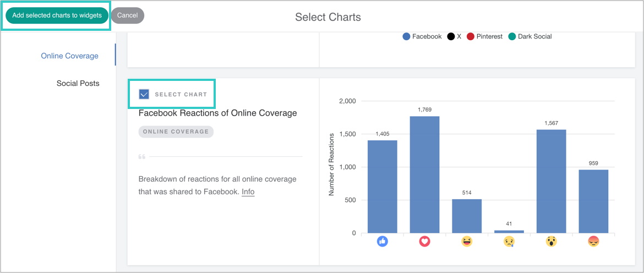Viewport: 644px width, 273px height.
Task: Switch to the Social Posts section
Action: 78,83
